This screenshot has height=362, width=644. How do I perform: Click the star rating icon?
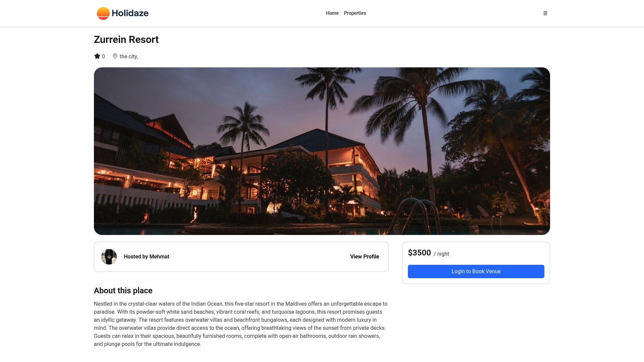(x=97, y=56)
